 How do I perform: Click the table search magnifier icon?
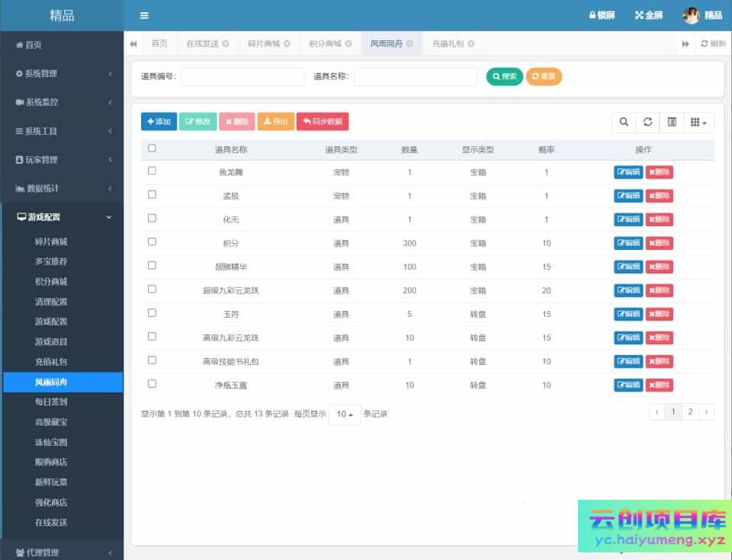(624, 122)
